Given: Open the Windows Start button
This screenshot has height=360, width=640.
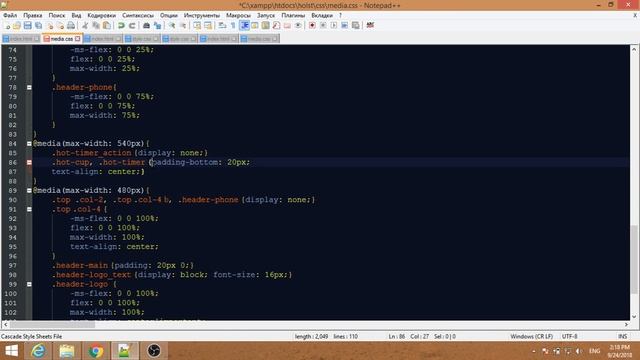Looking at the screenshot, I should click(x=11, y=351).
